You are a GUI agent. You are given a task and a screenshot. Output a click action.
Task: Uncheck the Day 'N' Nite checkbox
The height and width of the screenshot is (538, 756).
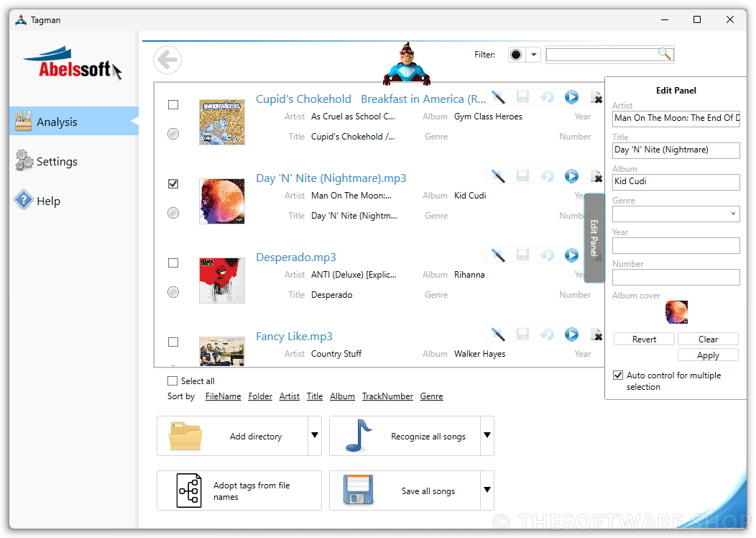[173, 184]
